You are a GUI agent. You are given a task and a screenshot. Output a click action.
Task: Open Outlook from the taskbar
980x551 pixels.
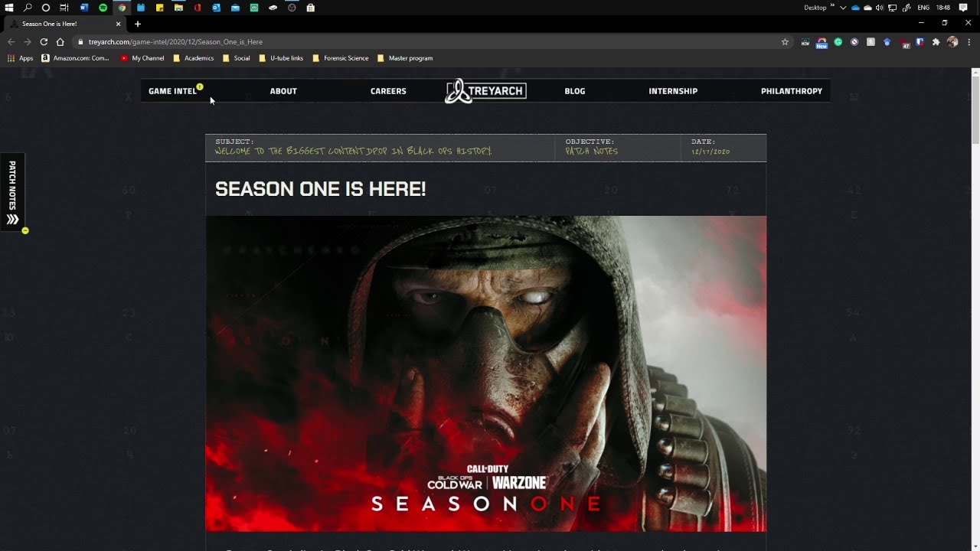pyautogui.click(x=216, y=8)
